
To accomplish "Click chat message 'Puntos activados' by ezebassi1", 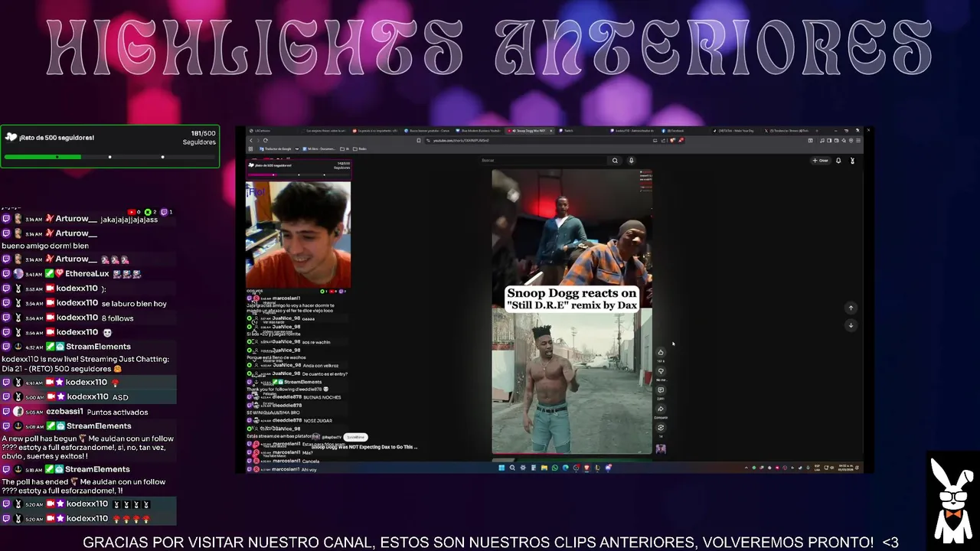I will coord(117,412).
